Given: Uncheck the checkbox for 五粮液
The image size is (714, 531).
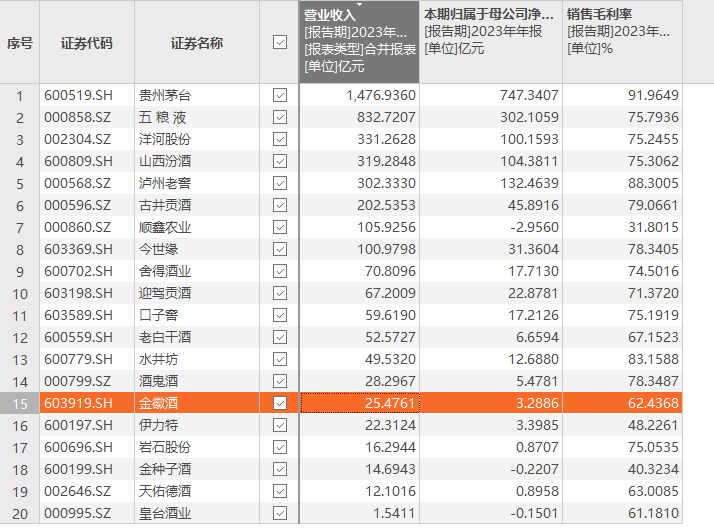Looking at the screenshot, I should pyautogui.click(x=280, y=117).
